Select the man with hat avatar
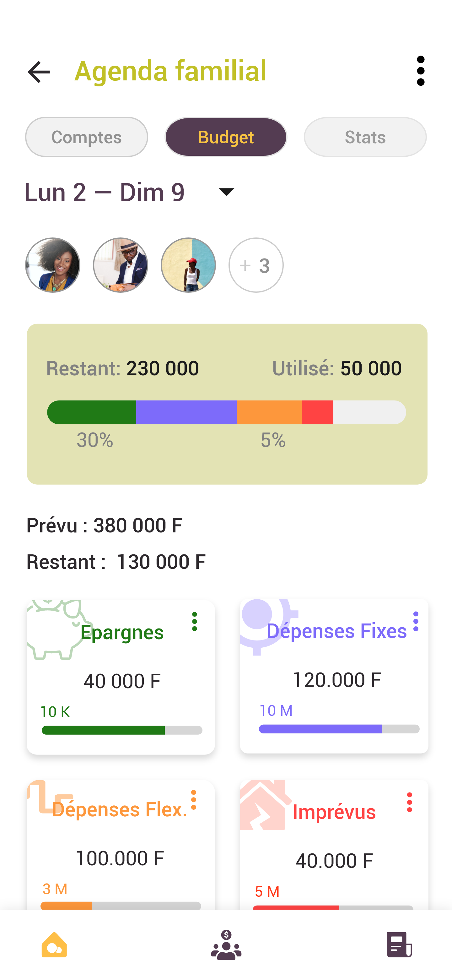452x980 pixels. [121, 265]
